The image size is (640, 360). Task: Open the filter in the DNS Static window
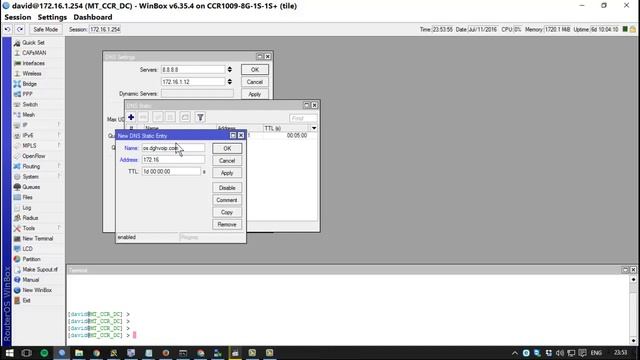(x=200, y=117)
